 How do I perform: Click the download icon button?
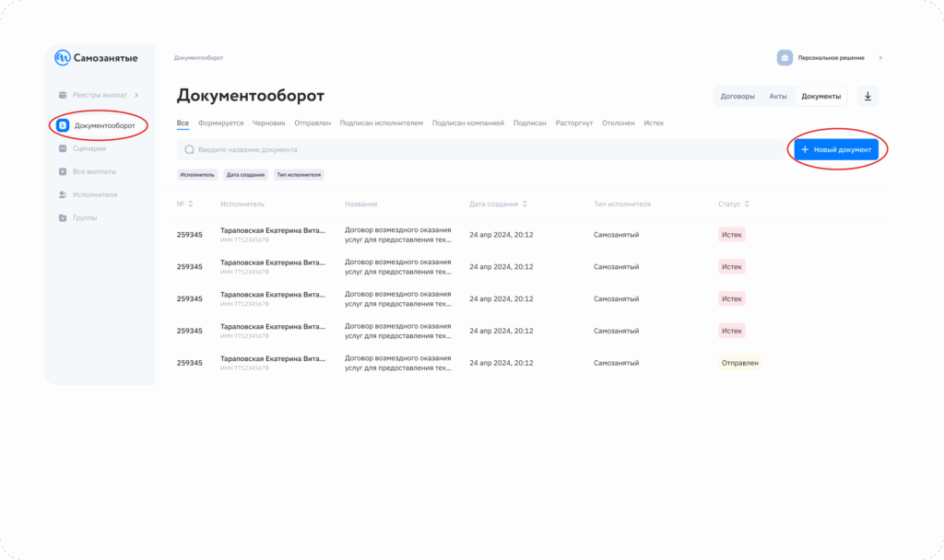click(x=867, y=97)
